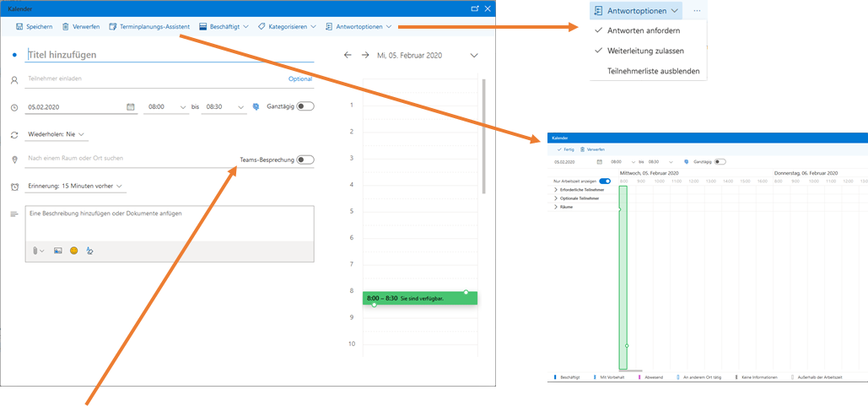This screenshot has width=868, height=406.
Task: Open end time dropdown in scheduling assistant
Action: pos(661,162)
